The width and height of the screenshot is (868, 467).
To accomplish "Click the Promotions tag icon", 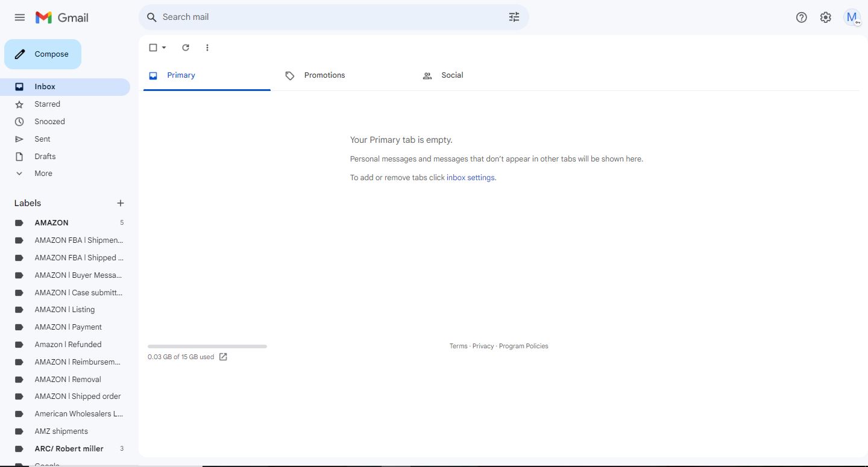I will click(x=290, y=76).
